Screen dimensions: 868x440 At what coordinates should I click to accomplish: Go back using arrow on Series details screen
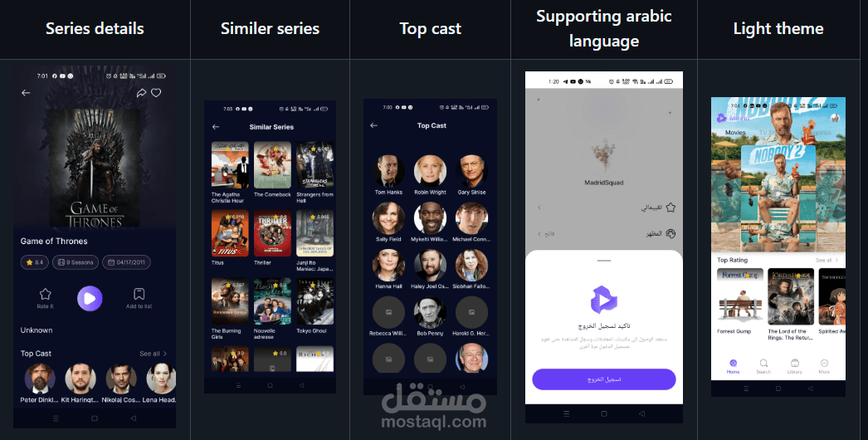[x=26, y=92]
